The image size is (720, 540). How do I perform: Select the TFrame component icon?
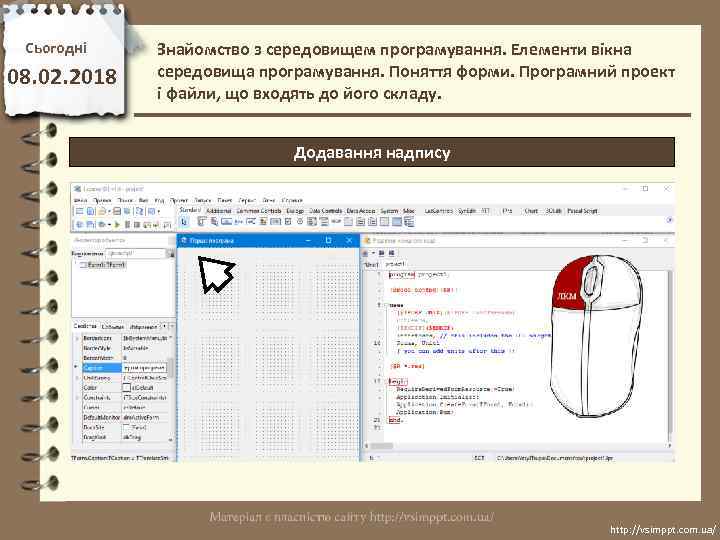(x=397, y=221)
